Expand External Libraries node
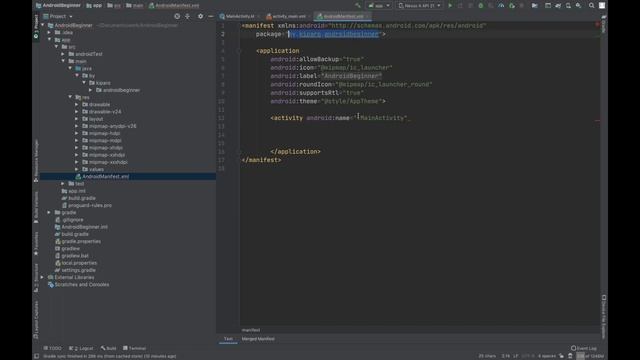The width and height of the screenshot is (640, 360). click(x=42, y=277)
